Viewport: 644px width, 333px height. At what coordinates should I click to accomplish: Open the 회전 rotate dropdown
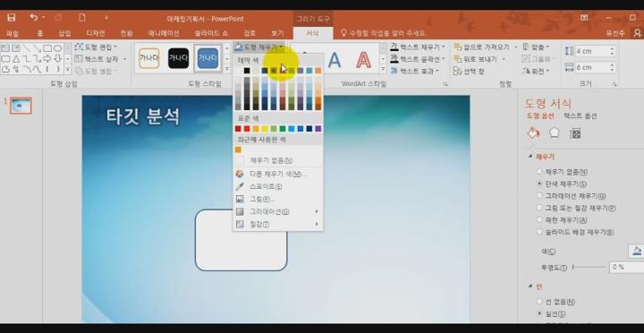(536, 71)
